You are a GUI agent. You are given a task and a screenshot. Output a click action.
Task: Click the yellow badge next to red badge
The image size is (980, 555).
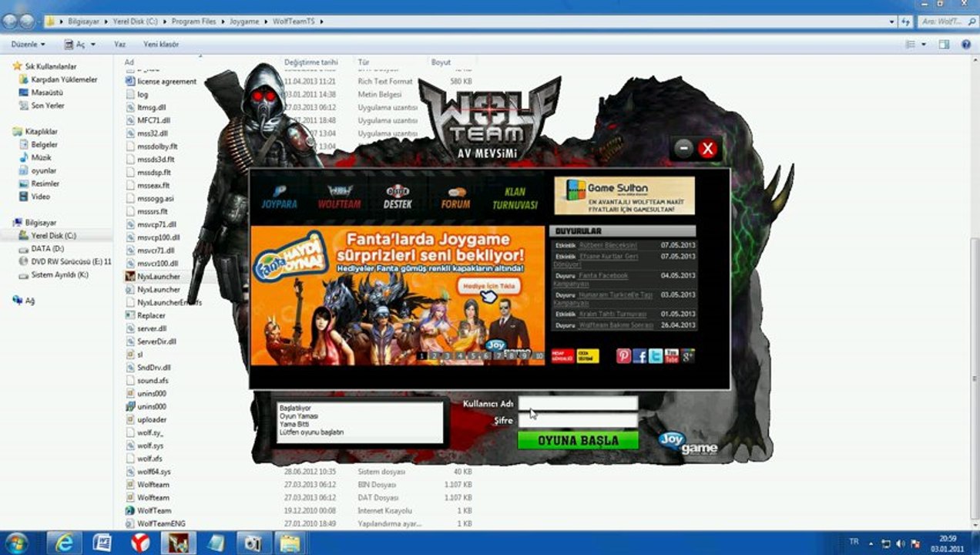pos(587,356)
